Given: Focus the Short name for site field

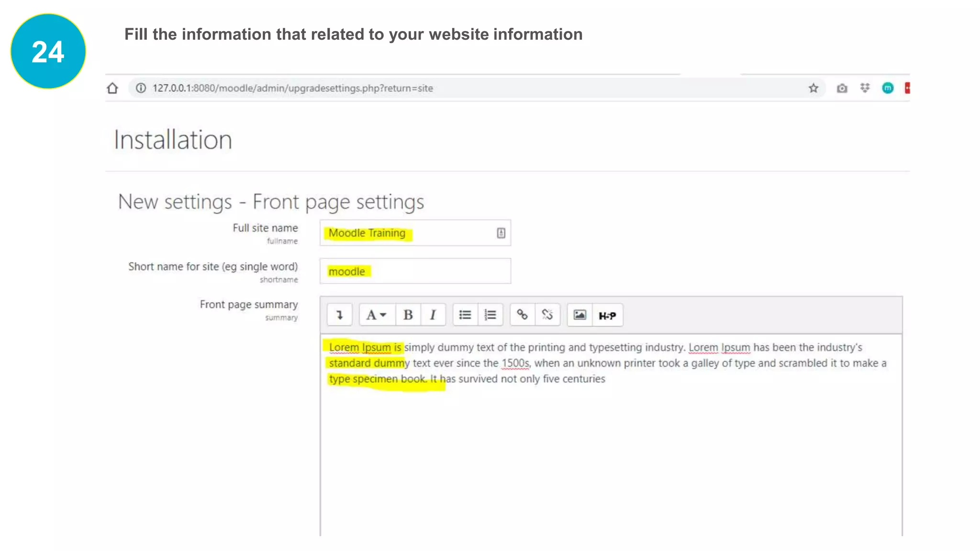Looking at the screenshot, I should tap(415, 271).
